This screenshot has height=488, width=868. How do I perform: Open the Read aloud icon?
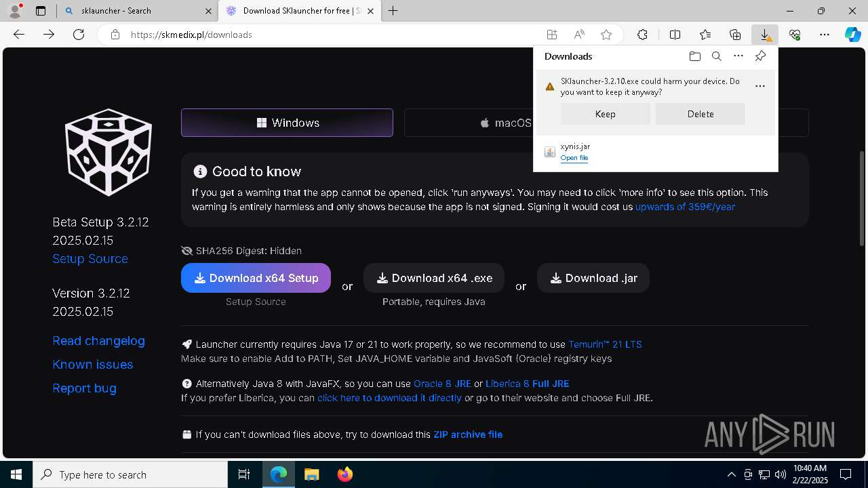579,35
